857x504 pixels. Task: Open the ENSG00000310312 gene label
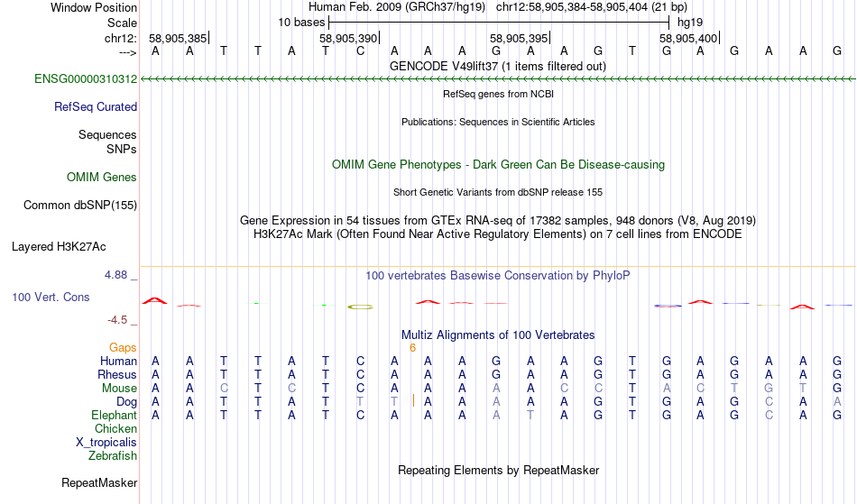click(86, 79)
